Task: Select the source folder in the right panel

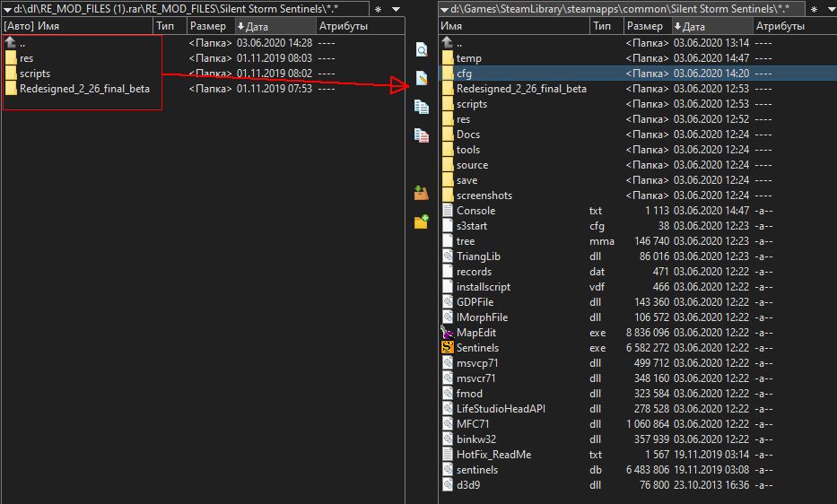Action: tap(638, 165)
